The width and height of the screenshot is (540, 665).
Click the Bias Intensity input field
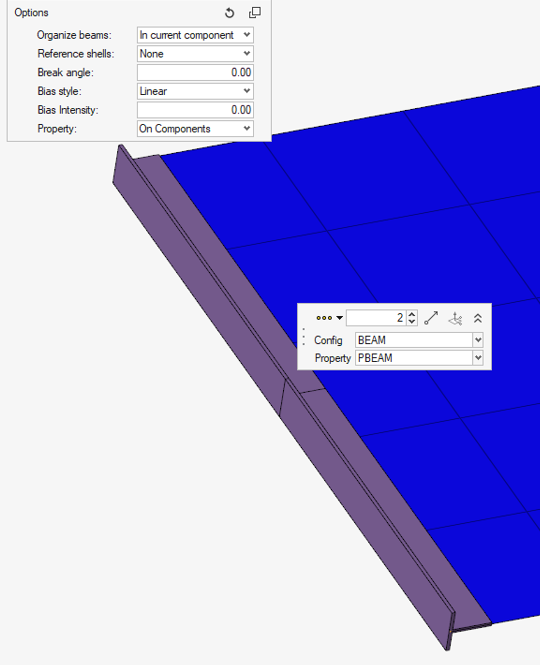195,110
